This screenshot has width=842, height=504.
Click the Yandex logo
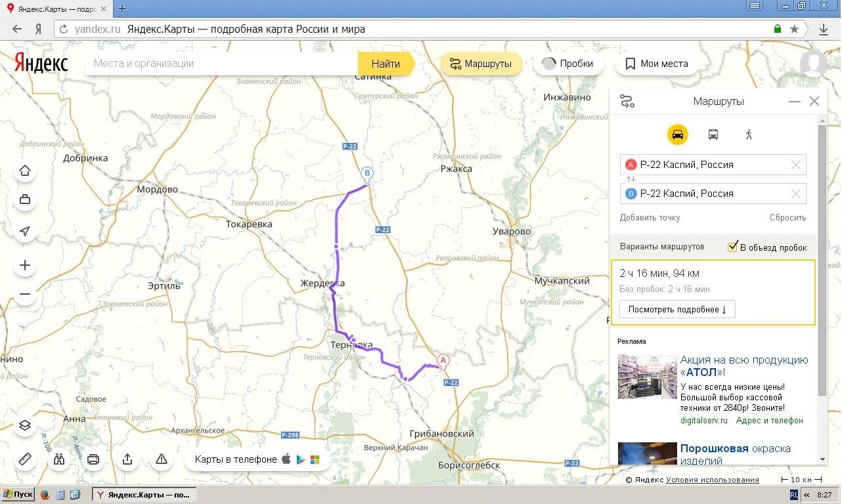pyautogui.click(x=41, y=63)
